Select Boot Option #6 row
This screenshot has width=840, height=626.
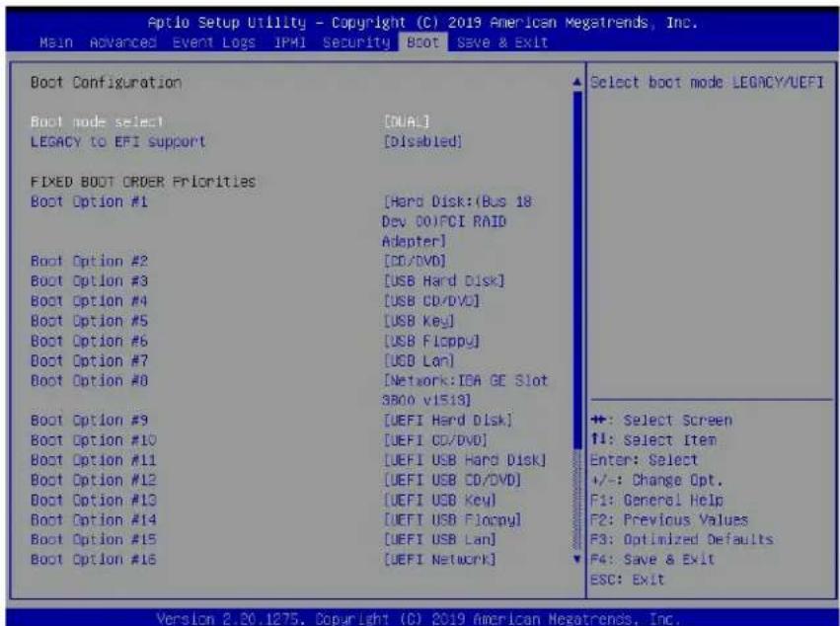pos(89,341)
